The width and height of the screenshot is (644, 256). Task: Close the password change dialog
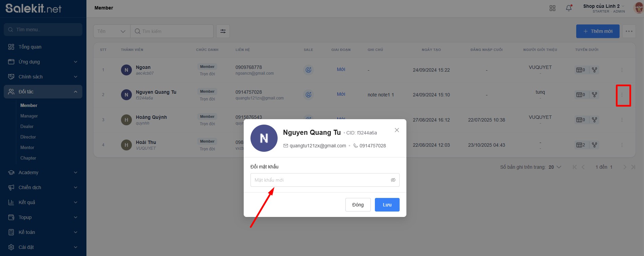coord(397,130)
